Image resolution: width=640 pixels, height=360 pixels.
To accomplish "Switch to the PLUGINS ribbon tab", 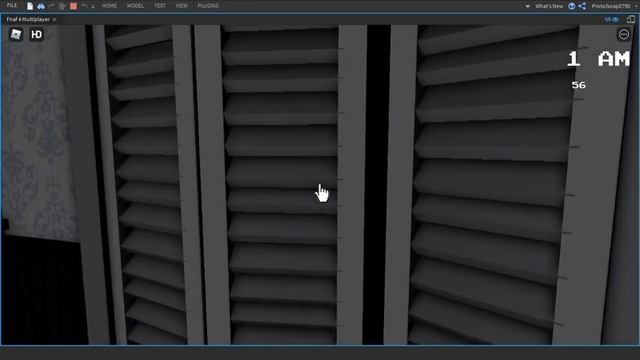I will [x=208, y=6].
